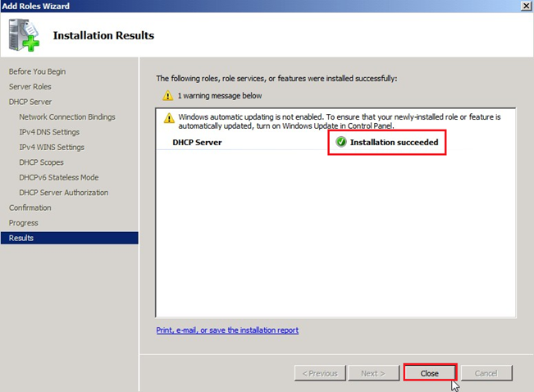Close the wizard using the title bar X

point(526,6)
